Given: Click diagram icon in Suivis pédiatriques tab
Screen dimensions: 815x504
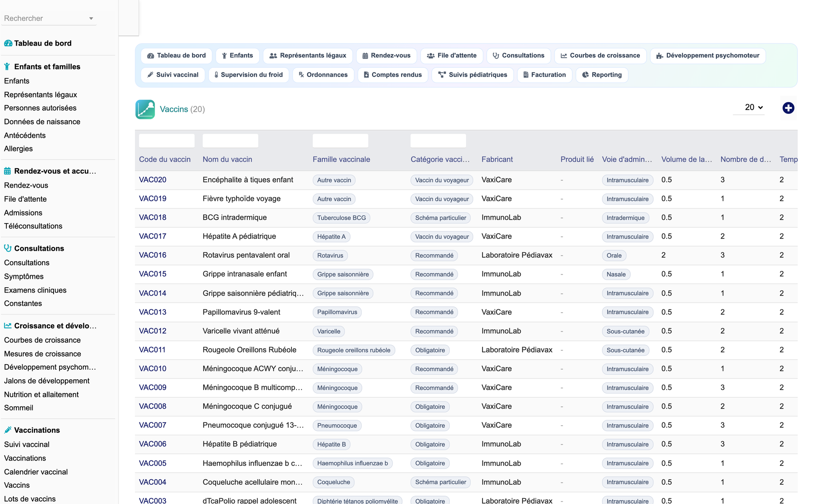Looking at the screenshot, I should 442,75.
